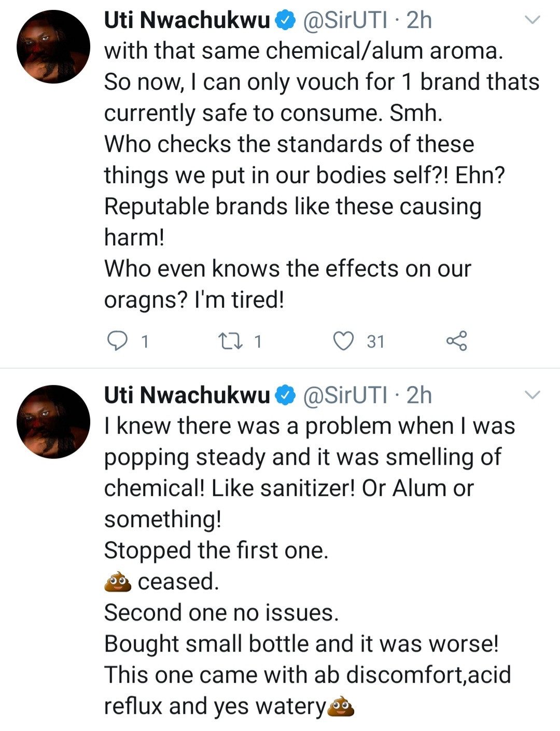The height and width of the screenshot is (731, 560).
Task: Open the profile avatar on the bottom tweet
Action: click(x=53, y=421)
